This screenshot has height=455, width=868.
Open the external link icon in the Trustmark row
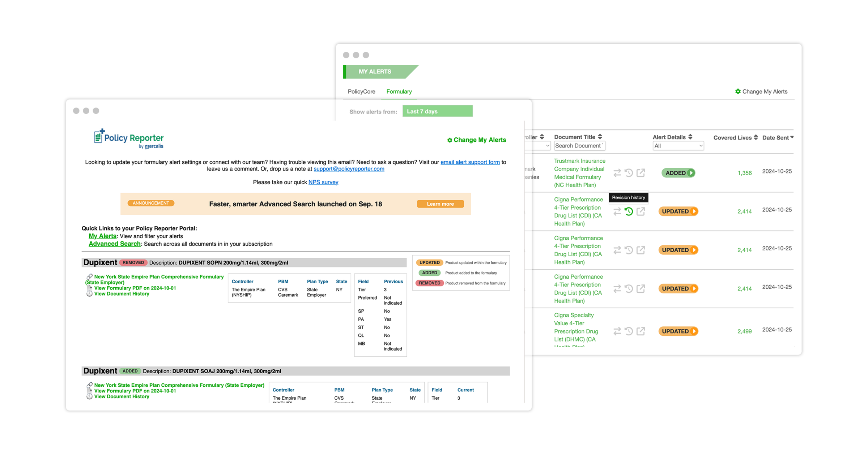click(x=641, y=173)
